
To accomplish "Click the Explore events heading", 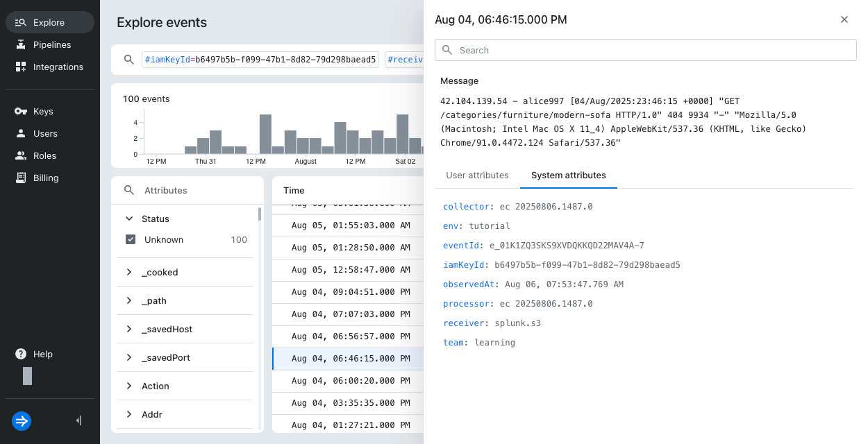I will (162, 22).
